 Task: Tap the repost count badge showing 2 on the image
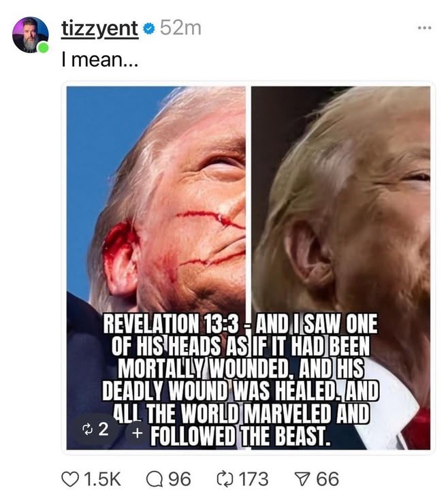point(95,429)
